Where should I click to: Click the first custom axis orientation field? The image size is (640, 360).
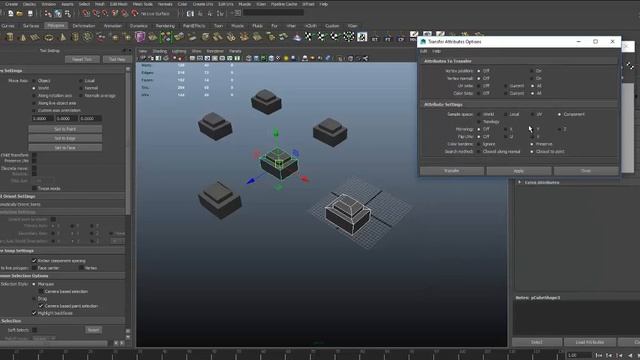click(x=42, y=118)
